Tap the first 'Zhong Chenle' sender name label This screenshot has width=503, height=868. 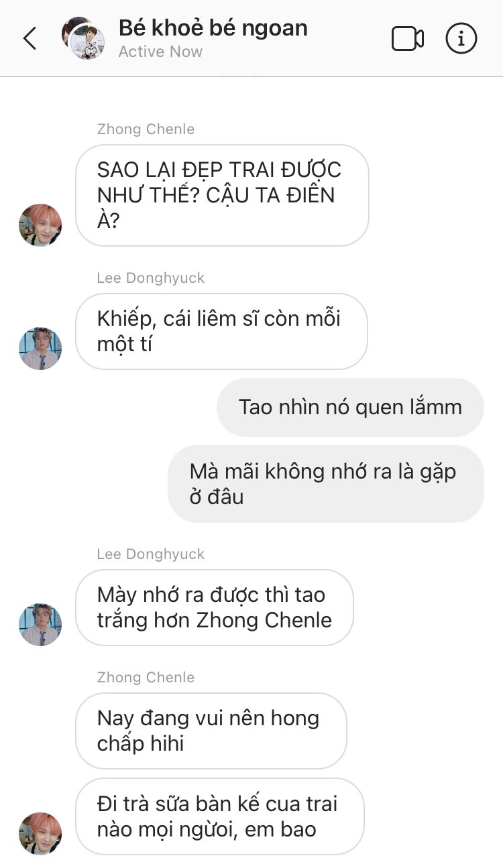click(x=146, y=129)
